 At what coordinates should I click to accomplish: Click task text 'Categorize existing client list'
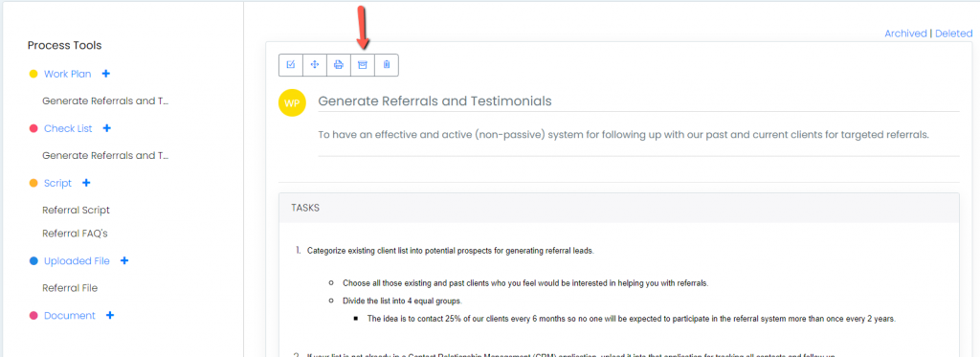[x=450, y=251]
